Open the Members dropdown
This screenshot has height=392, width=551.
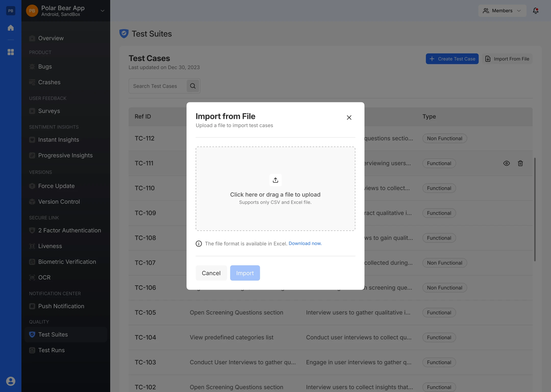click(502, 11)
